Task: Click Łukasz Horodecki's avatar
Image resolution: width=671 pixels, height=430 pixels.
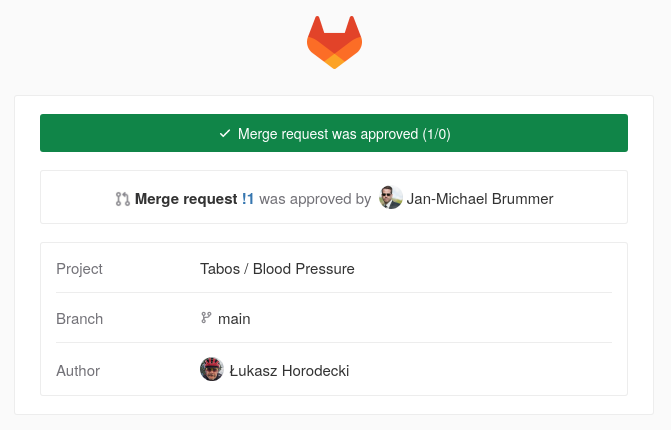Action: [211, 370]
